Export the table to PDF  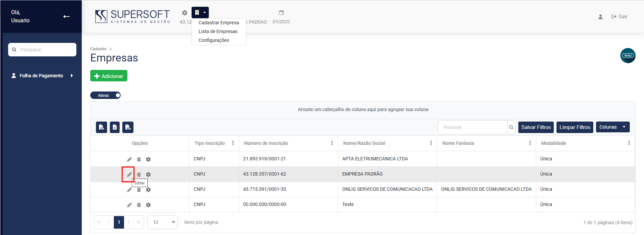click(x=101, y=127)
